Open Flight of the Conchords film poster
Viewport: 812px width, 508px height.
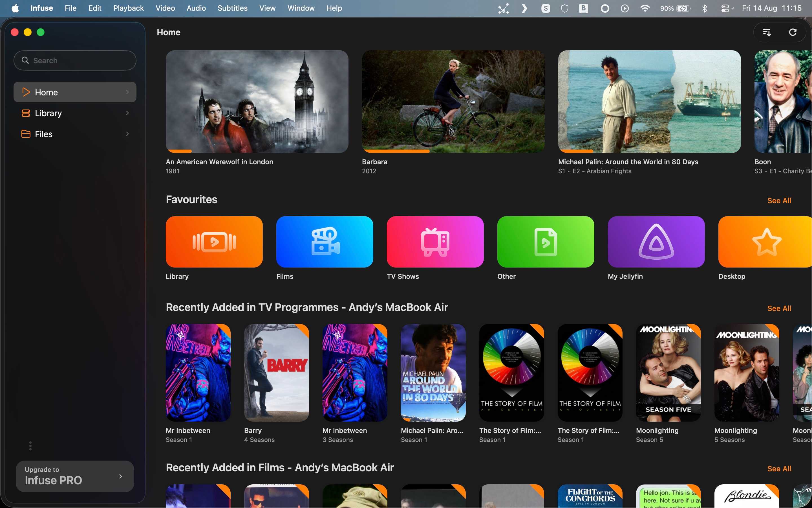coord(590,496)
